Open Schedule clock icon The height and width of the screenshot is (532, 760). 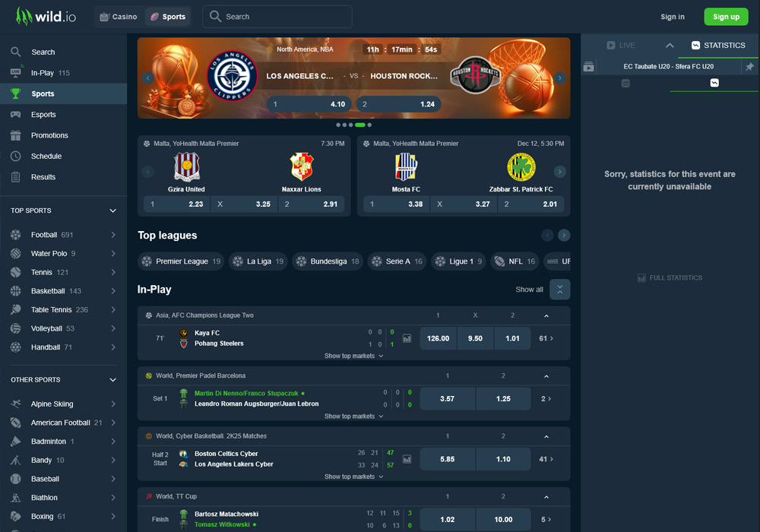[15, 156]
